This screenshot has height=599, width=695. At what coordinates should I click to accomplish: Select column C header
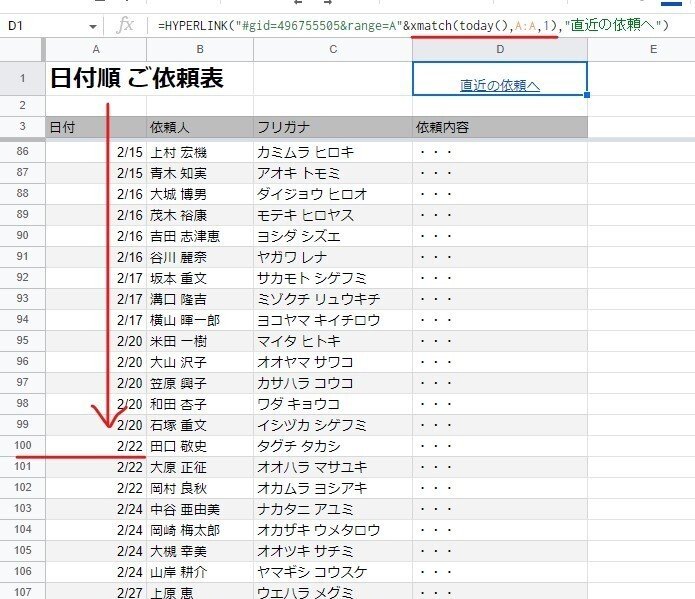(333, 50)
